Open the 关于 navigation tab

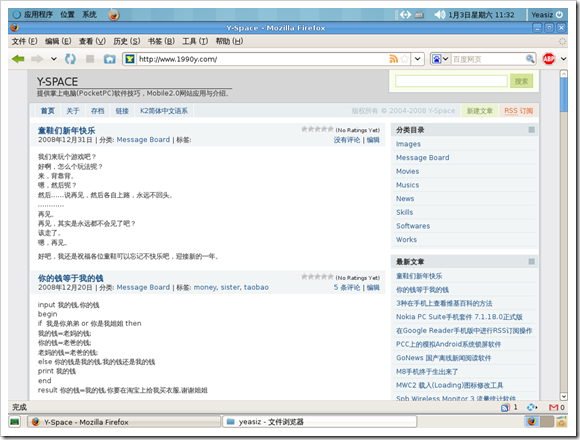pos(72,111)
